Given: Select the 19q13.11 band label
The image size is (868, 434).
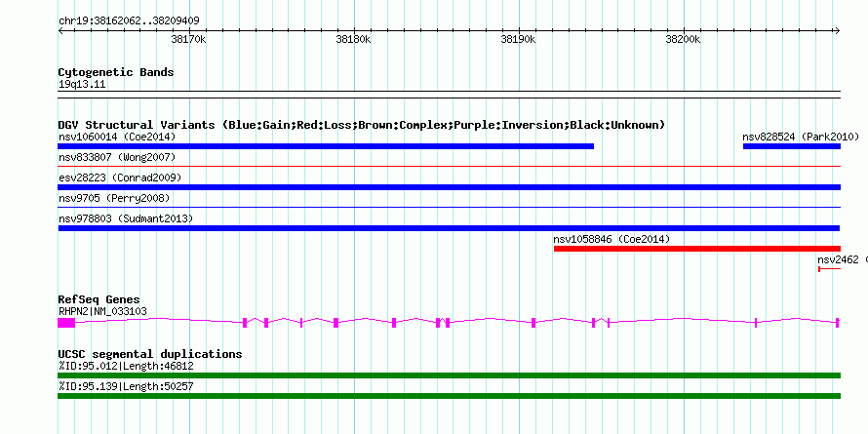Looking at the screenshot, I should (82, 85).
